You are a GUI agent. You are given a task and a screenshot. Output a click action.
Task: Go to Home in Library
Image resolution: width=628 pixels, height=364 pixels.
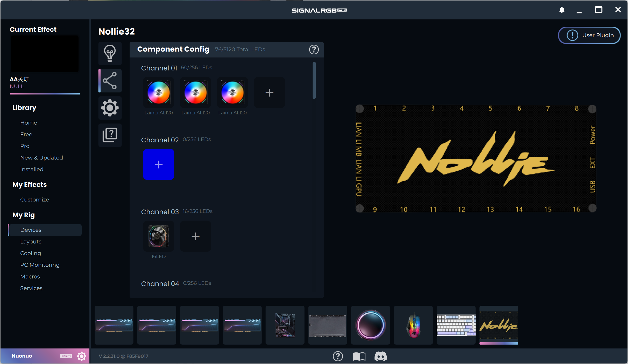click(x=29, y=123)
